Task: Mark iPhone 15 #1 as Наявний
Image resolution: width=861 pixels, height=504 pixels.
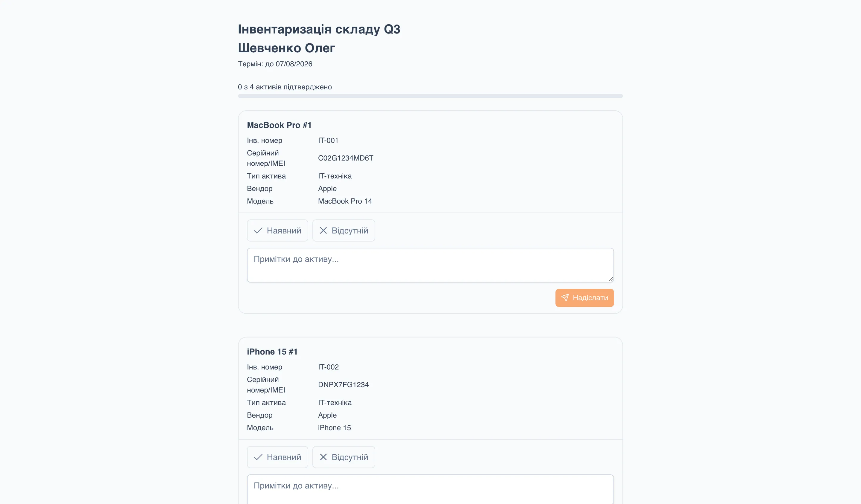Action: (x=277, y=457)
